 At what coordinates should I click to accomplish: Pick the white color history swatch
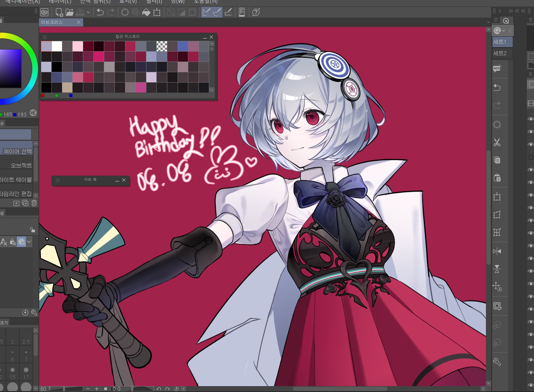(x=57, y=46)
